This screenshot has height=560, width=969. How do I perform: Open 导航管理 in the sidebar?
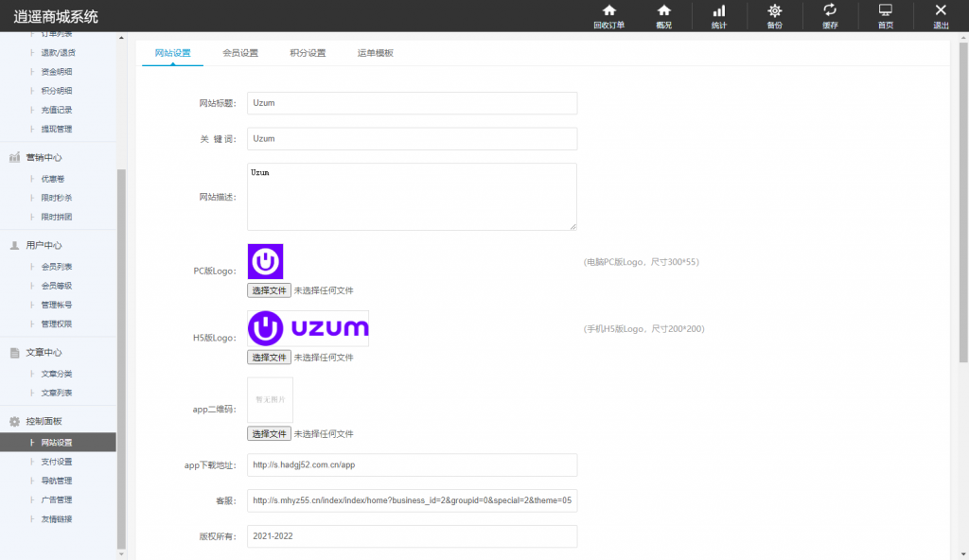tap(57, 481)
